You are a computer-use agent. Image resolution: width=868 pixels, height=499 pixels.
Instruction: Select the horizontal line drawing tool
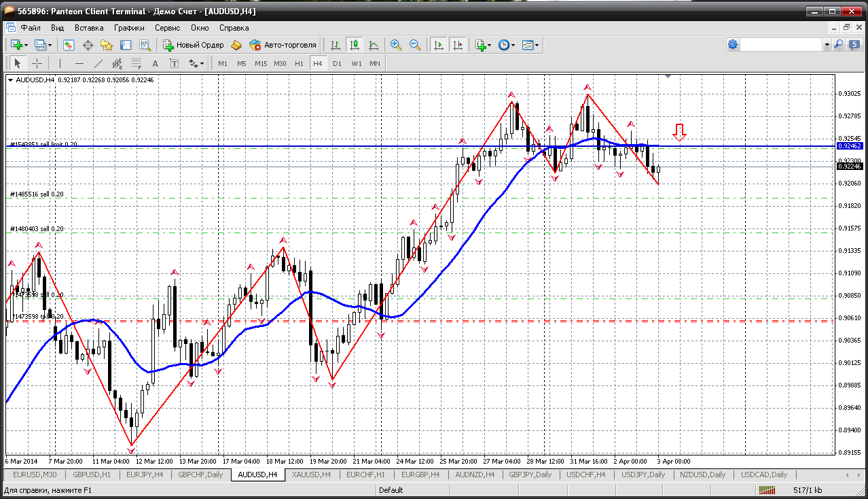(79, 63)
